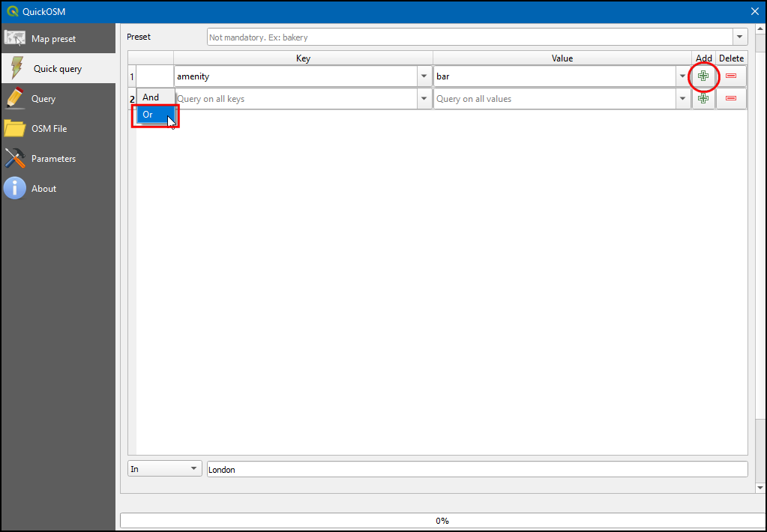
Task: Click the red minus icon in row 1
Action: point(731,76)
